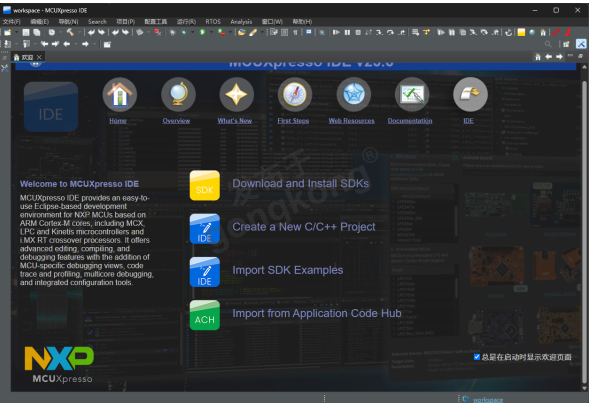This screenshot has width=589, height=403.
Task: Click the Step Return icon
Action: 402,33
